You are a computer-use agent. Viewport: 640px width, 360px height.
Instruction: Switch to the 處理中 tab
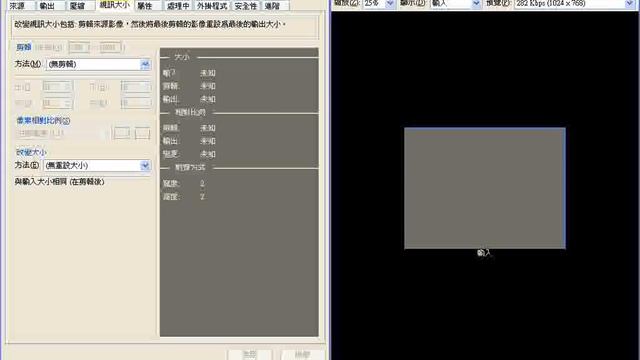pos(178,5)
